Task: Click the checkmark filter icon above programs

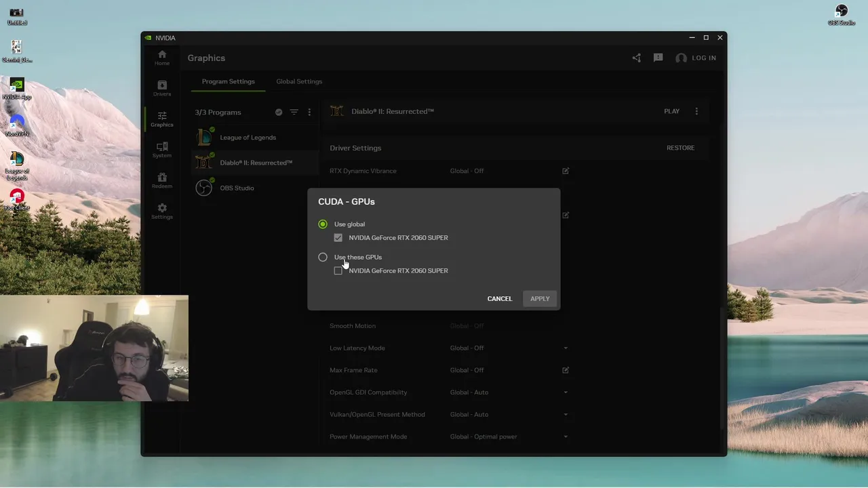Action: click(279, 112)
